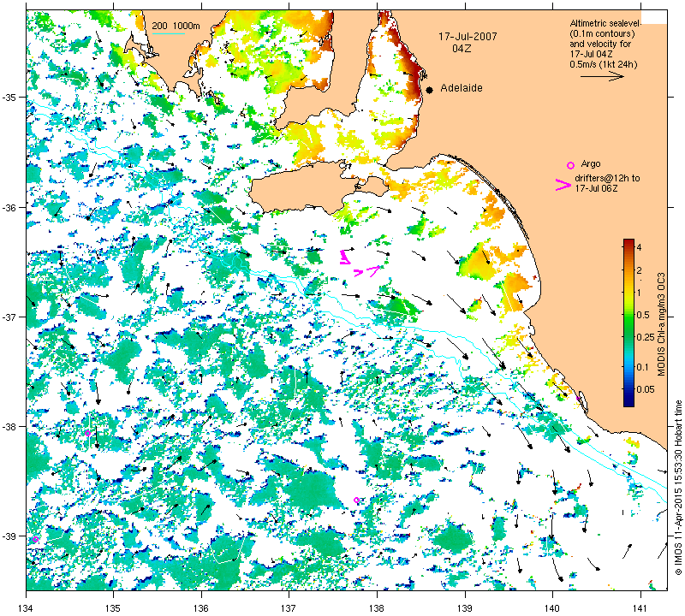Click the longitude axis label '137'

pyautogui.click(x=289, y=608)
